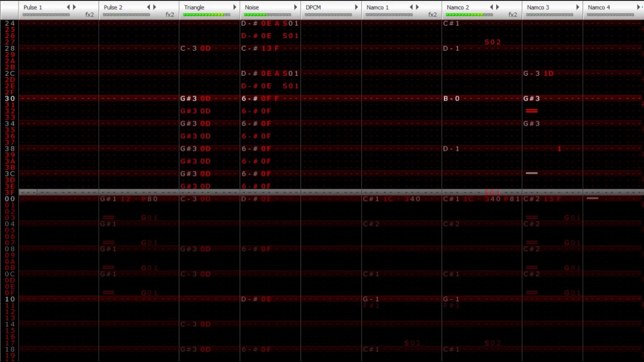
Task: Remove an effect column from Namco 2
Action: point(492,7)
